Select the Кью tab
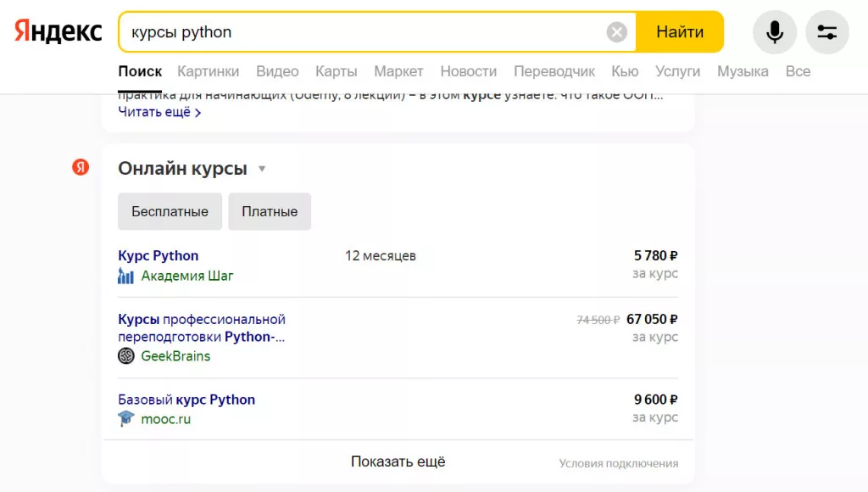The height and width of the screenshot is (492, 868). point(625,71)
